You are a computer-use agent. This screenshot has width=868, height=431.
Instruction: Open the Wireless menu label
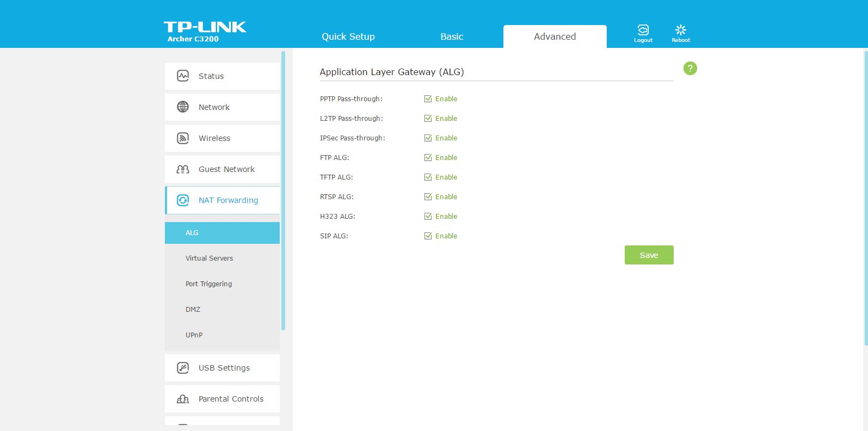(x=214, y=138)
